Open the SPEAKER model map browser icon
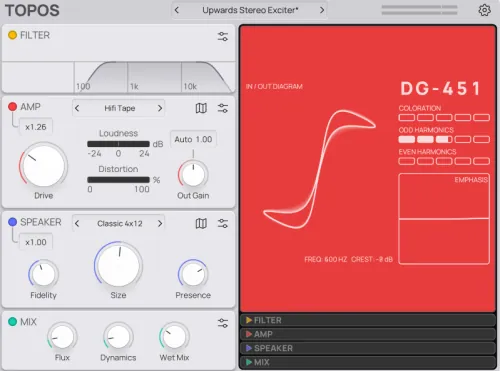500x371 pixels. (x=201, y=223)
